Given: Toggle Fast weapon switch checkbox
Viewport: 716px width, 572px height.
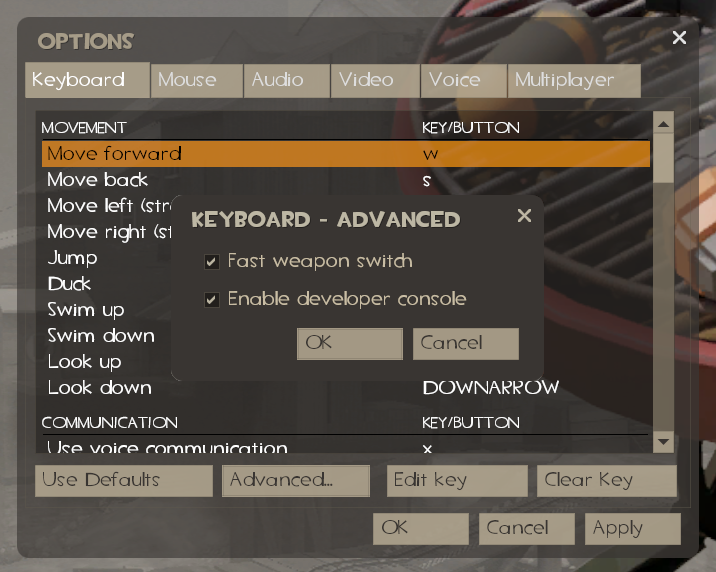Looking at the screenshot, I should 211,262.
